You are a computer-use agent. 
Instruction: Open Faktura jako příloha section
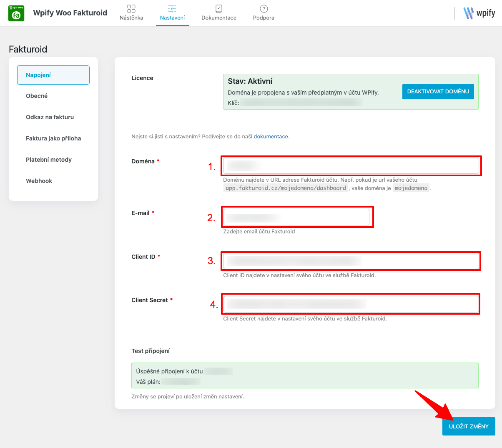tap(53, 138)
